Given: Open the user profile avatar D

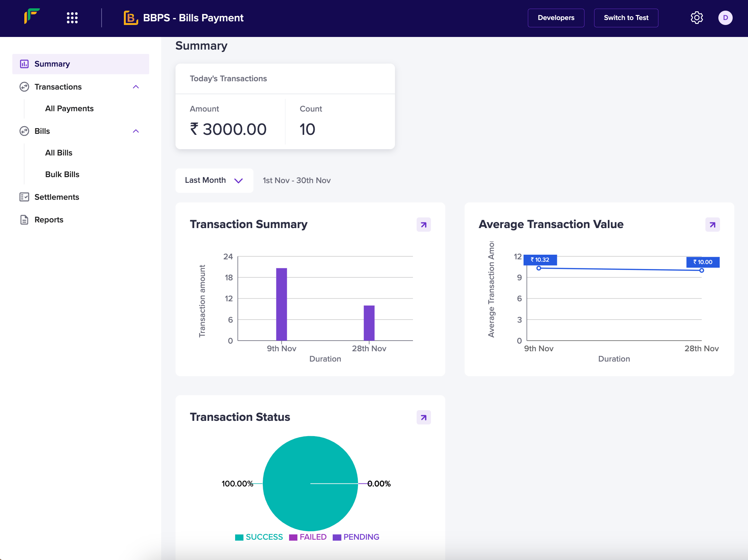Looking at the screenshot, I should (725, 18).
